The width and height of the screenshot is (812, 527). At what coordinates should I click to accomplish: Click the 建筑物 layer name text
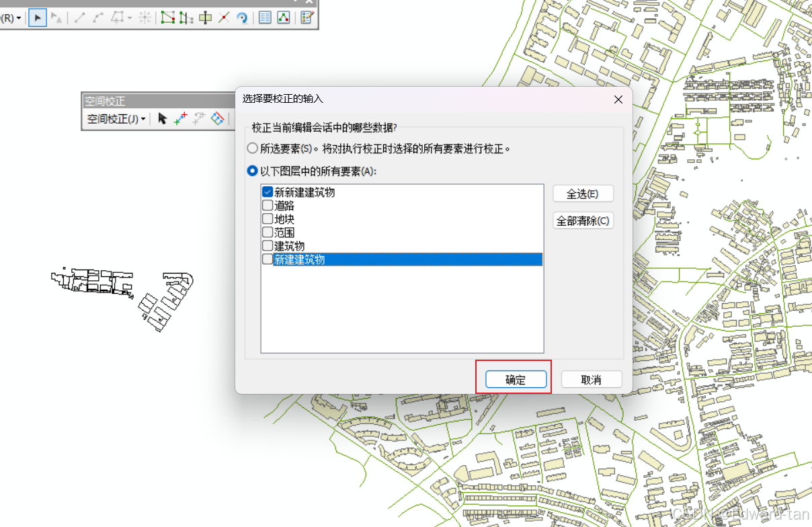290,246
